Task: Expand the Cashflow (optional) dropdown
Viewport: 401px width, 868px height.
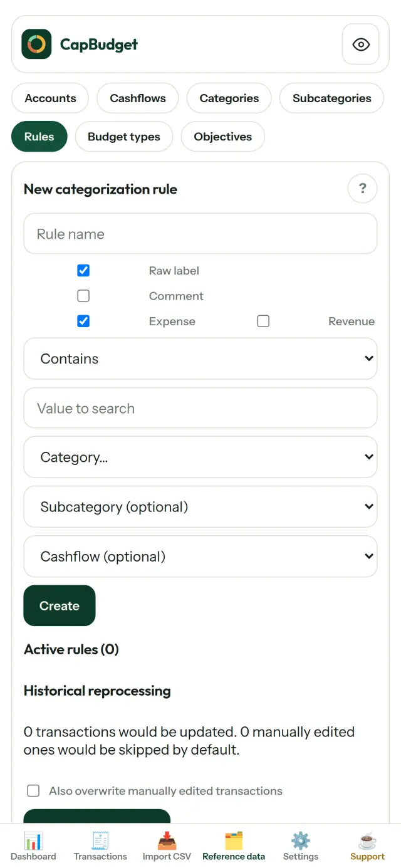Action: click(x=200, y=557)
